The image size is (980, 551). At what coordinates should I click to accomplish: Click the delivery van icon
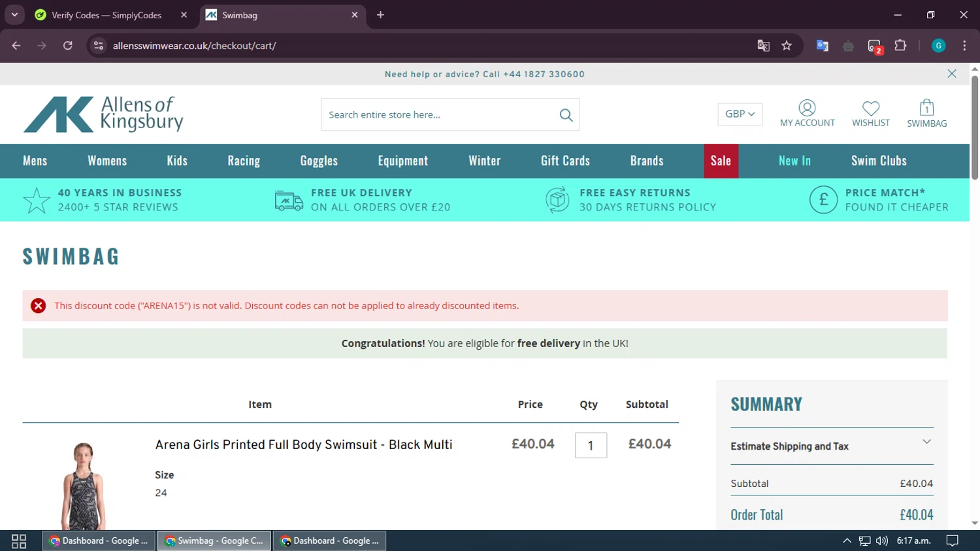point(289,201)
